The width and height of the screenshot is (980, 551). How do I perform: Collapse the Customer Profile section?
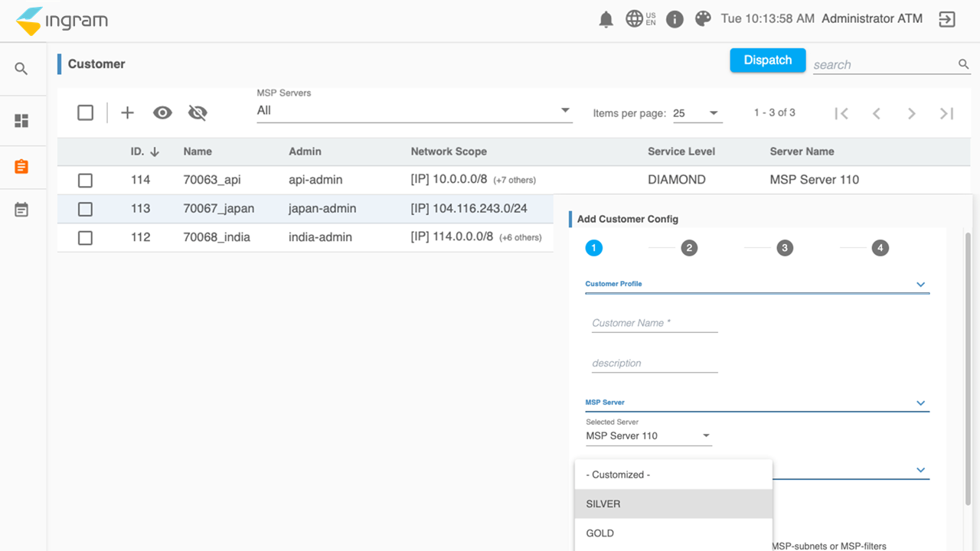(x=920, y=285)
